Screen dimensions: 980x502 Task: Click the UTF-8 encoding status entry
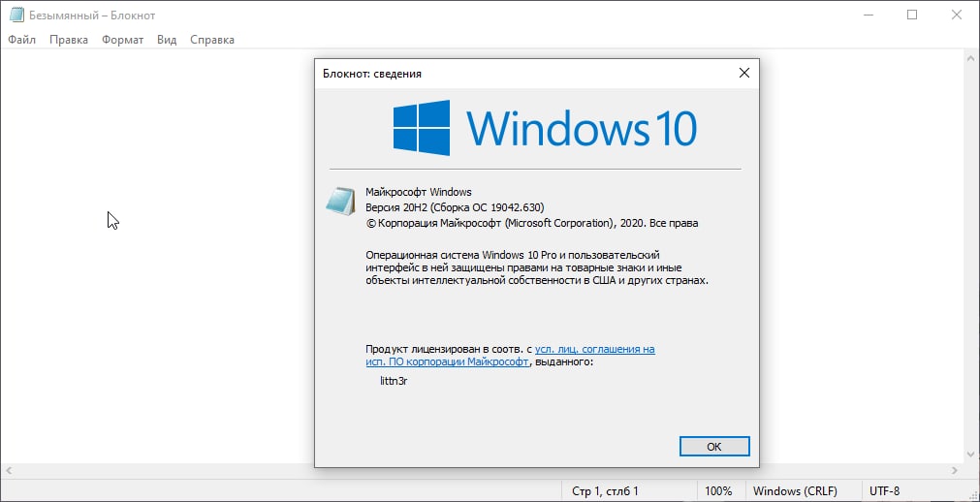click(x=884, y=490)
